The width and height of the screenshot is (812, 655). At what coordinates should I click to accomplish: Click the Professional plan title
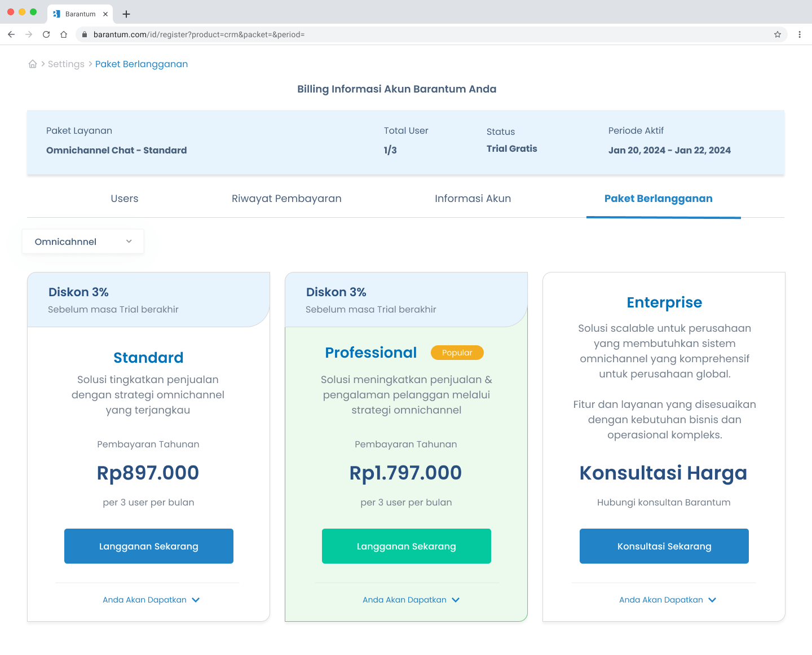(371, 353)
